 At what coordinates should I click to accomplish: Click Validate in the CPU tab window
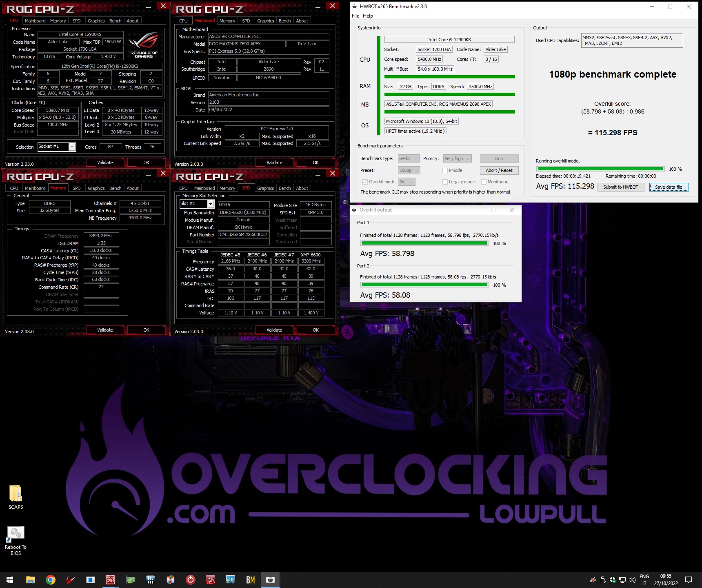pyautogui.click(x=105, y=163)
